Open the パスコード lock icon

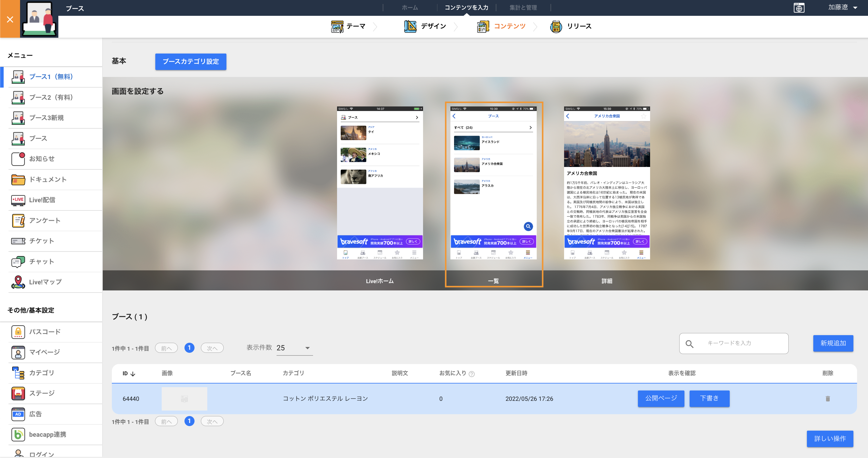tap(18, 332)
